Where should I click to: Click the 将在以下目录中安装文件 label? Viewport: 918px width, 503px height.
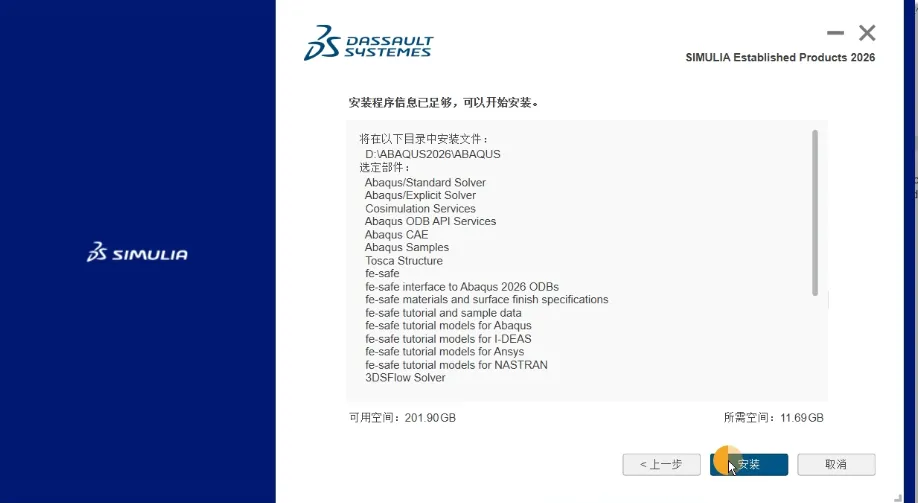[x=424, y=139]
